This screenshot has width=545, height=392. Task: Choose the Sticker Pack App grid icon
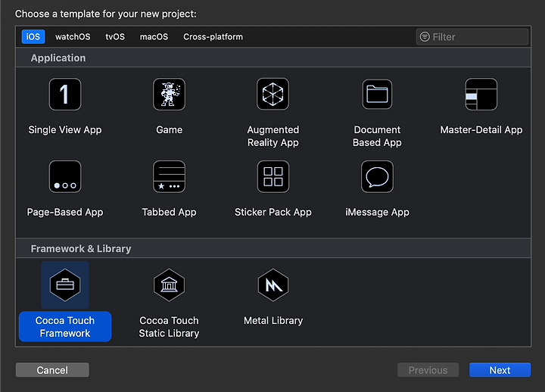(272, 176)
